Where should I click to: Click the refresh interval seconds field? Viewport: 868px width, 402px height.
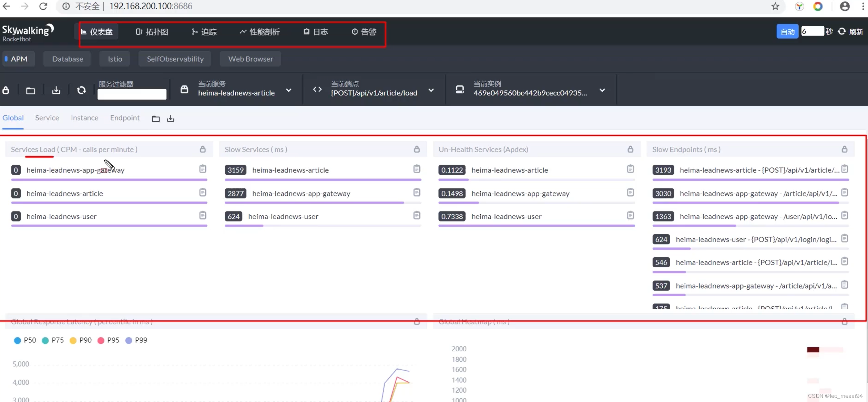coord(813,31)
